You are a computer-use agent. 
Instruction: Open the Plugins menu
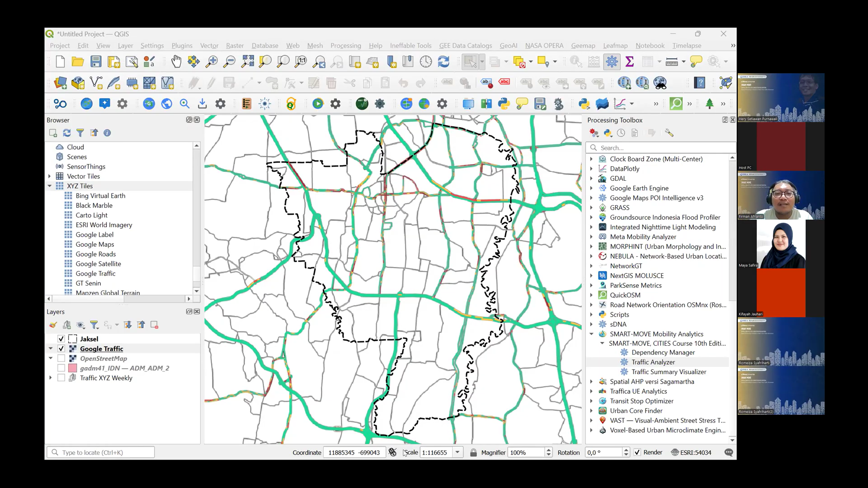pyautogui.click(x=182, y=46)
